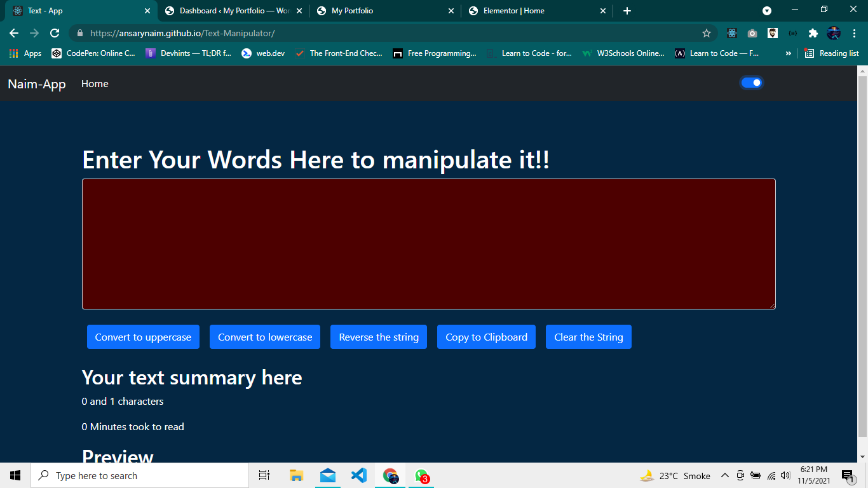
Task: Select the Home navigation link
Action: click(x=95, y=83)
